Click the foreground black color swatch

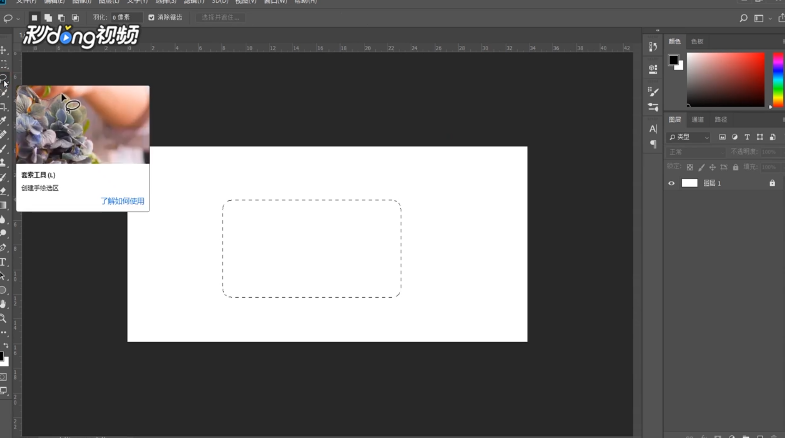[674, 60]
